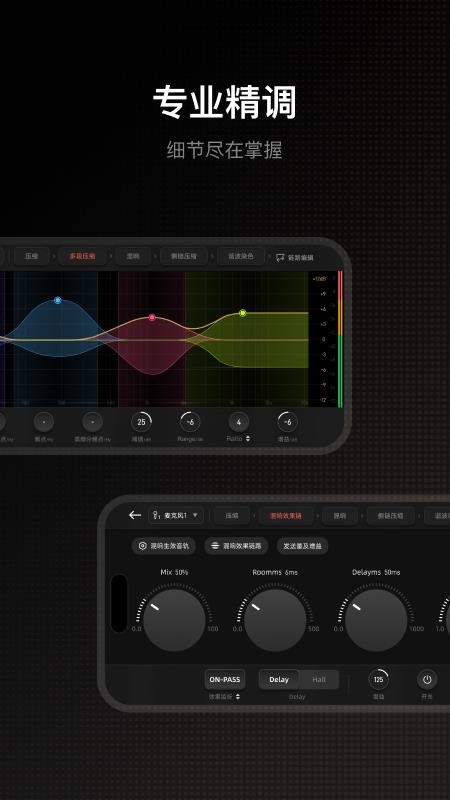The image size is (450, 800).
Task: Click the Roomms knob
Action: (275, 620)
